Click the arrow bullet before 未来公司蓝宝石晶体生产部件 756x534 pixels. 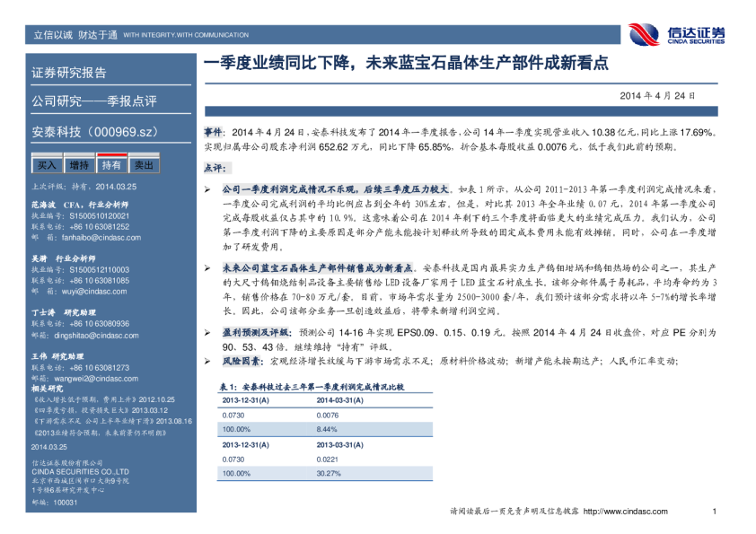(x=207, y=267)
